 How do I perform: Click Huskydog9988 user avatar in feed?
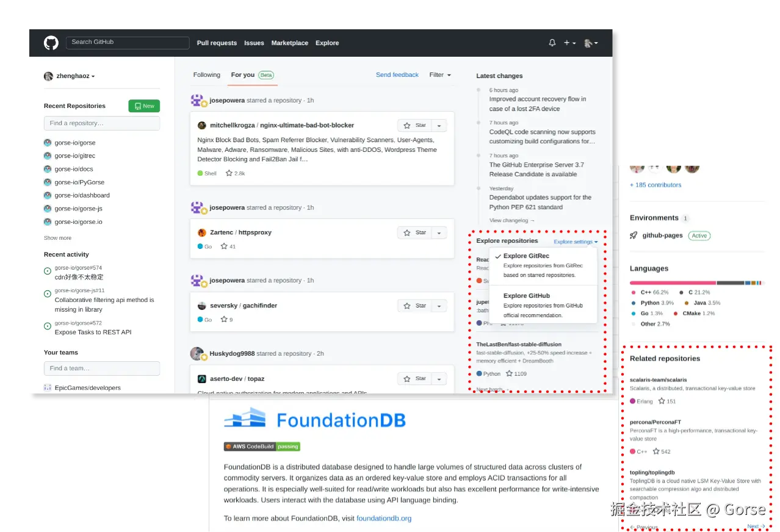point(197,354)
